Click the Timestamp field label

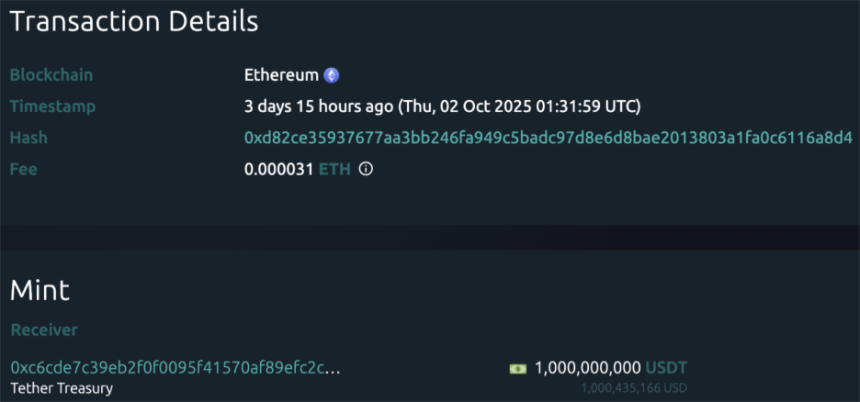coord(52,106)
